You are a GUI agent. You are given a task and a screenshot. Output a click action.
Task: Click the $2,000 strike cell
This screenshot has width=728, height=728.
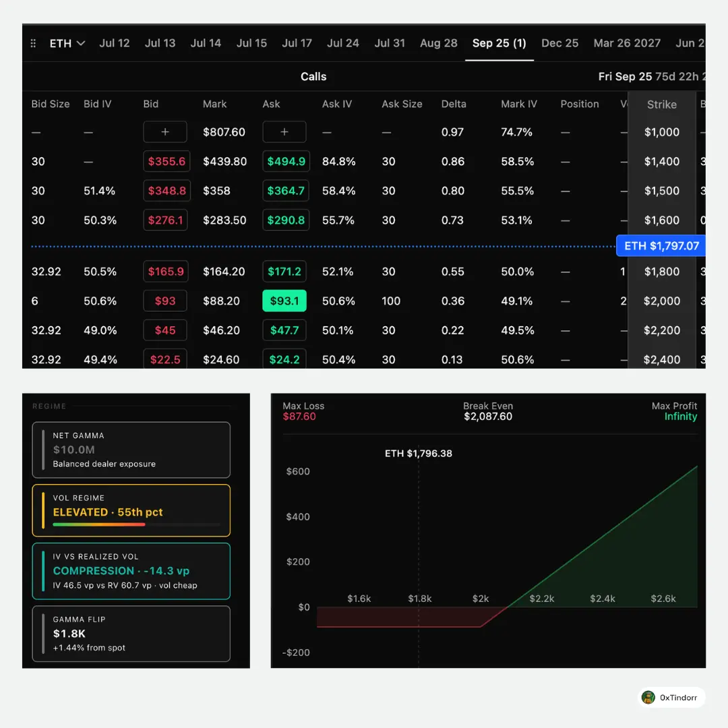[x=662, y=301]
